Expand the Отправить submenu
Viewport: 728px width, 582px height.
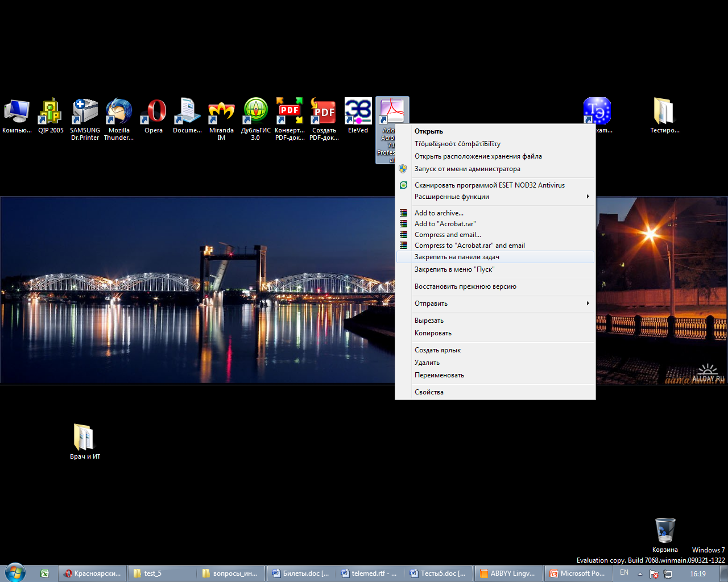tap(495, 304)
